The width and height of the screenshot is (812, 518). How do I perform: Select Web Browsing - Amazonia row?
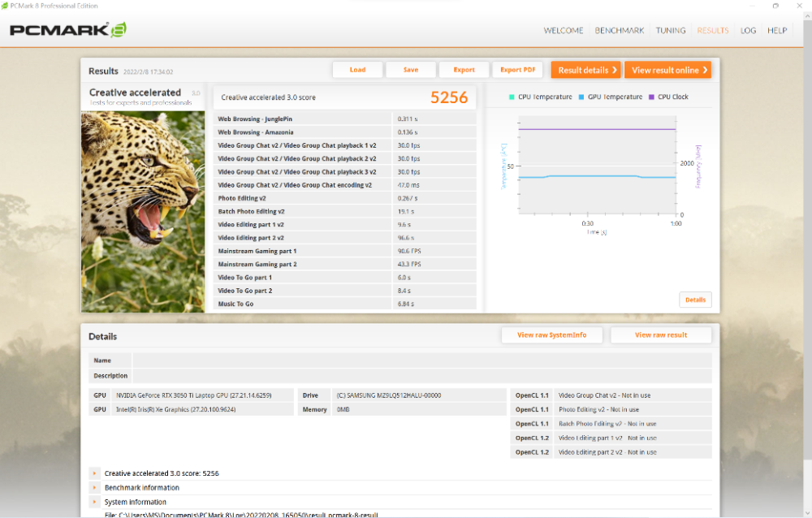pyautogui.click(x=345, y=132)
